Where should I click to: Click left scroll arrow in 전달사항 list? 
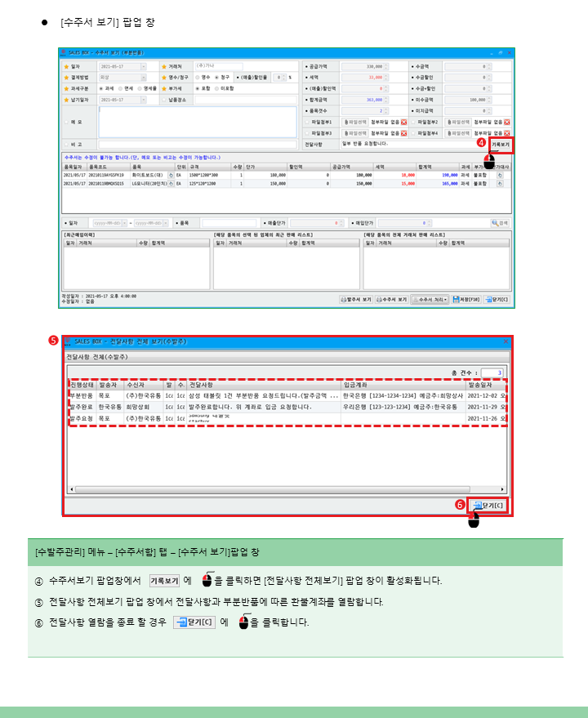pyautogui.click(x=72, y=489)
